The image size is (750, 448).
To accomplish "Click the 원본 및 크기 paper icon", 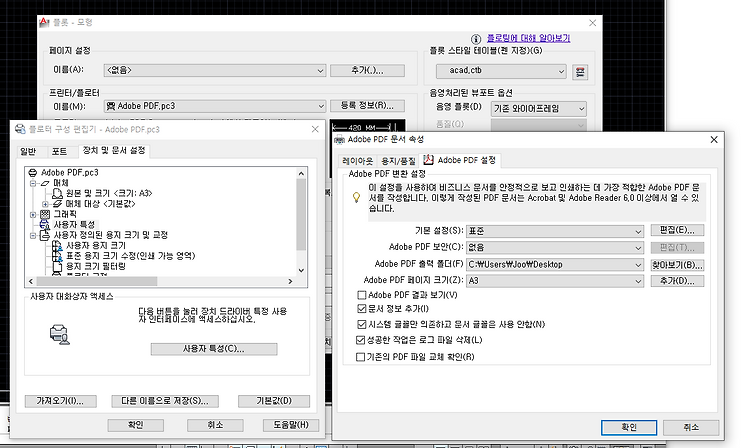I will coord(57,193).
